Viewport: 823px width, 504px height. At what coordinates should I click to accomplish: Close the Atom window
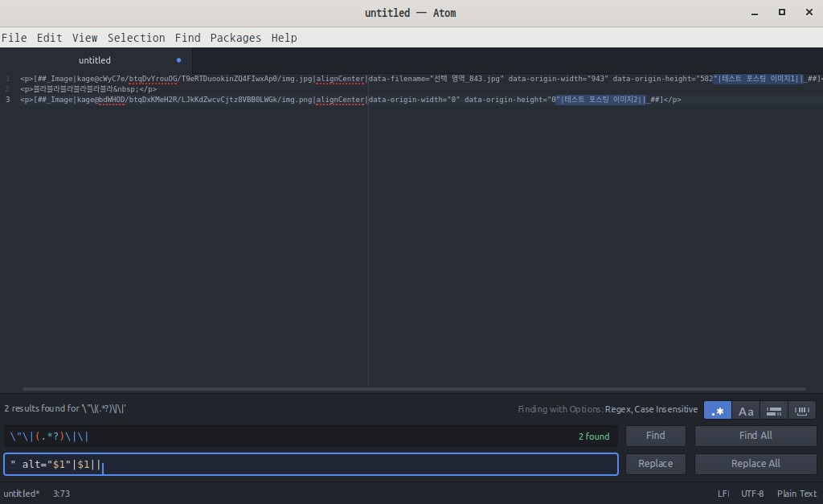point(809,12)
